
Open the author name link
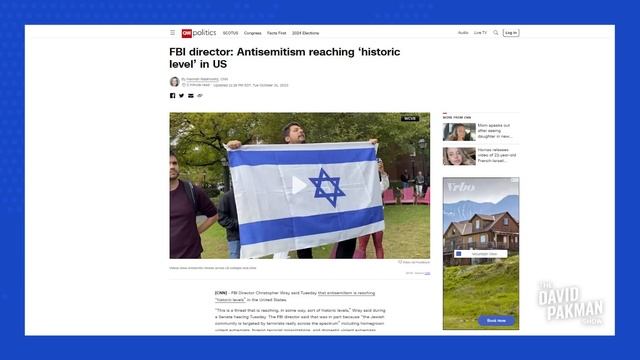point(202,79)
